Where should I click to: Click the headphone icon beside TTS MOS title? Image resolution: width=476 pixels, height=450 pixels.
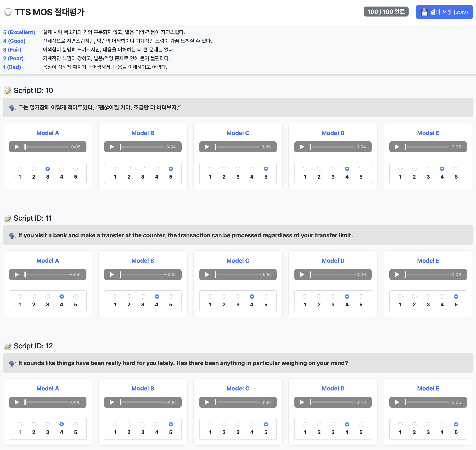pos(8,12)
